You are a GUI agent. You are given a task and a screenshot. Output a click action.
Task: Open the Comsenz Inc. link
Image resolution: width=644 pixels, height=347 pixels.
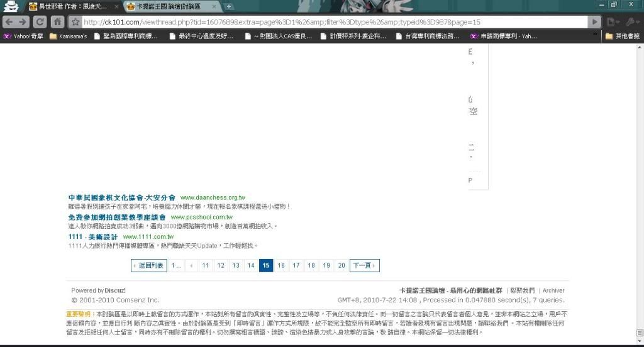(x=136, y=300)
